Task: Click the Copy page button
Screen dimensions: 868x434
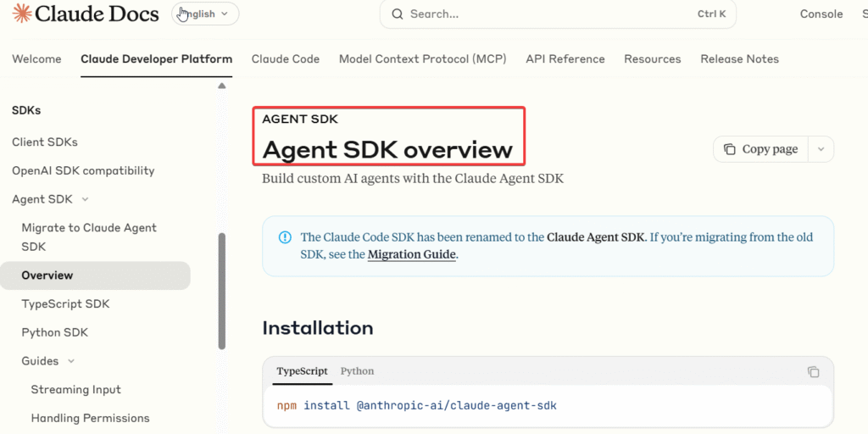Action: click(760, 149)
